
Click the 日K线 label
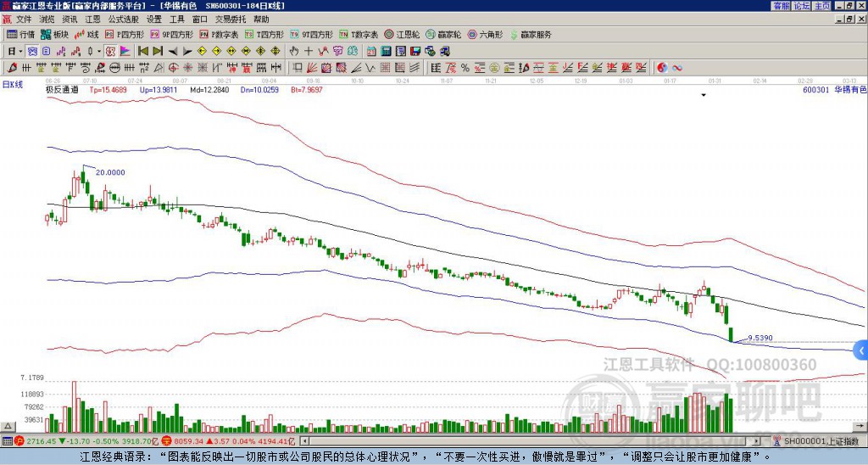tap(13, 85)
